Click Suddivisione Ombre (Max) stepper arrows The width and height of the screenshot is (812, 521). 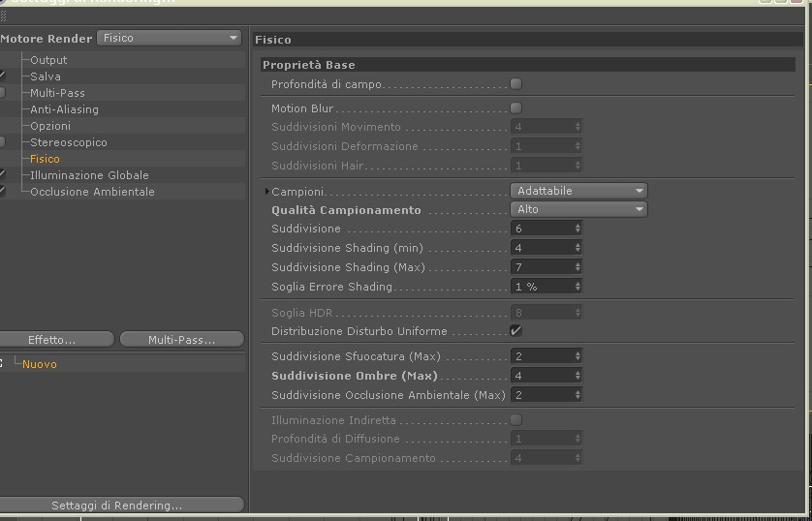coord(578,376)
